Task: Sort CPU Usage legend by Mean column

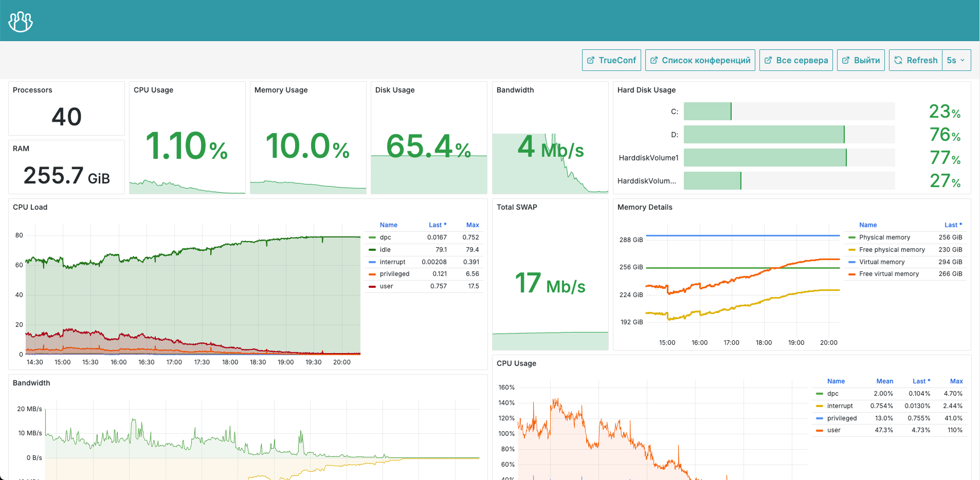Action: (884, 381)
